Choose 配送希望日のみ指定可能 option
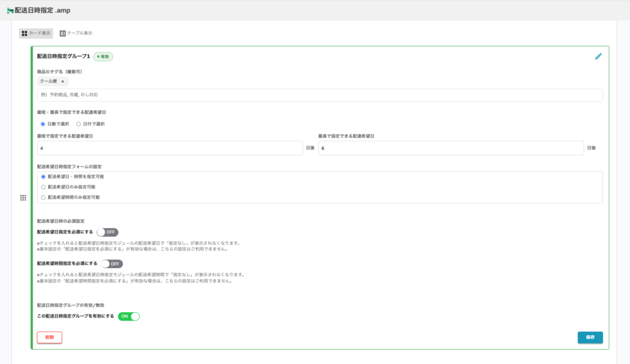 43,187
